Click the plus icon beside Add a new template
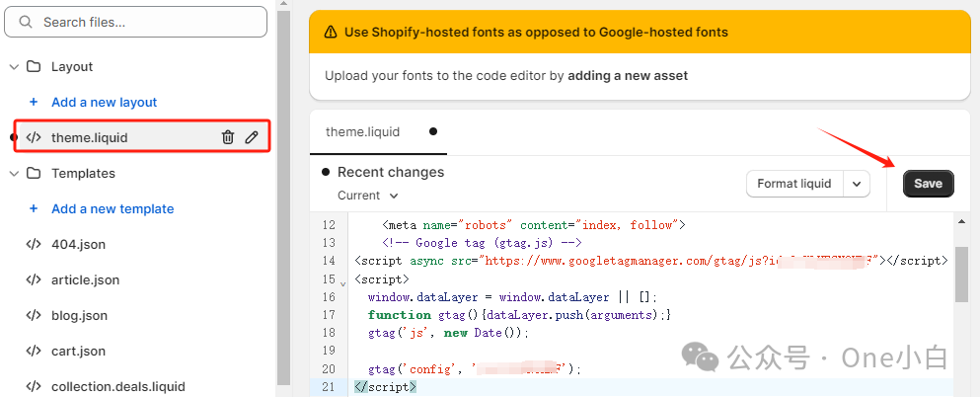The height and width of the screenshot is (397, 980). pos(34,208)
